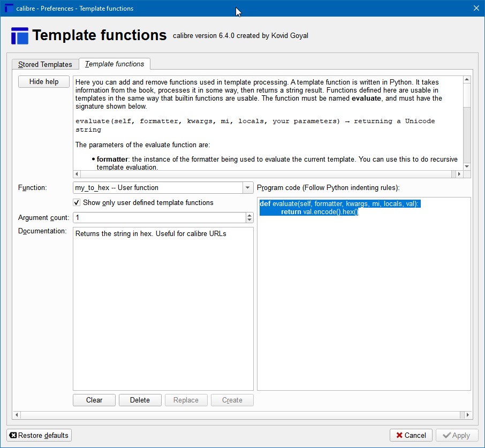Click the Clear button
485x448 pixels.
pos(94,400)
